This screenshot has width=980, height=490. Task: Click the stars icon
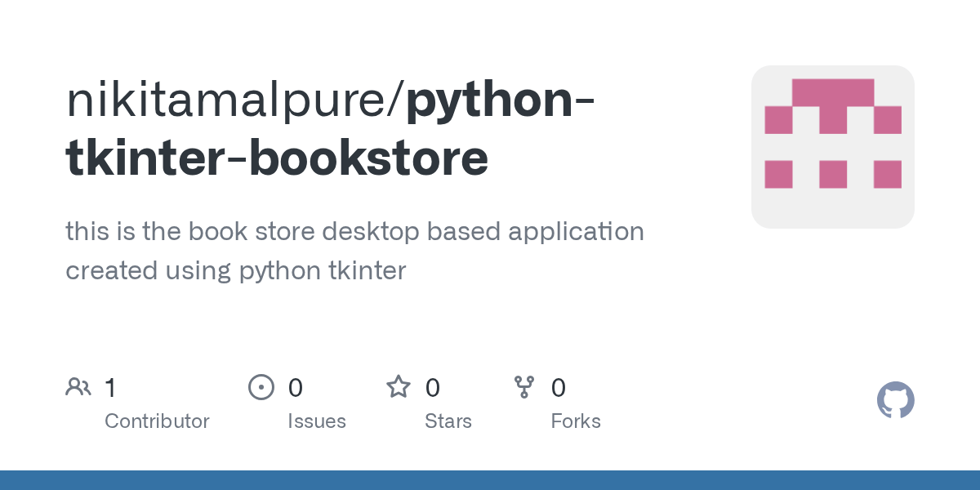[399, 387]
